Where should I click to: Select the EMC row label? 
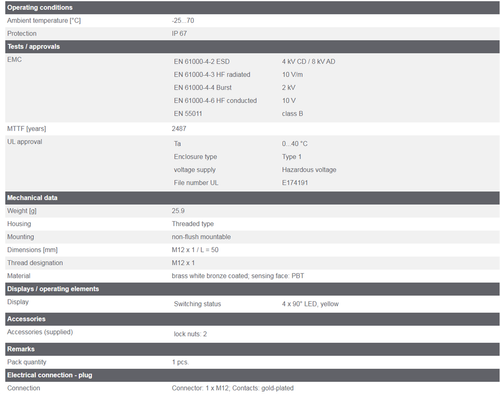pos(14,60)
